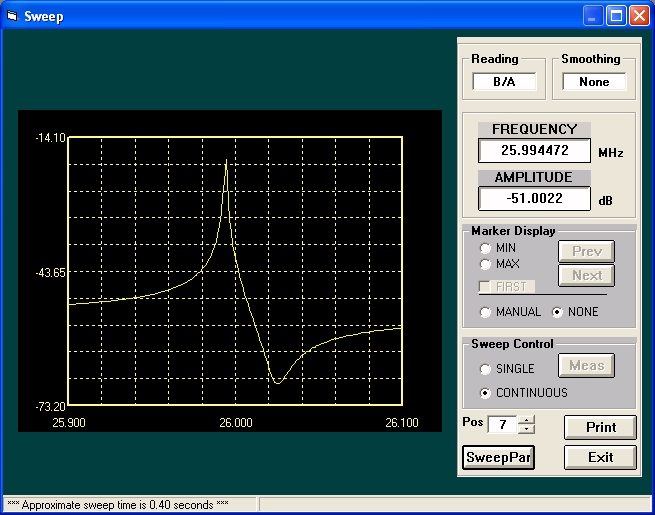Minimize the Sweep window
Screen dimensions: 655x515
coord(594,15)
